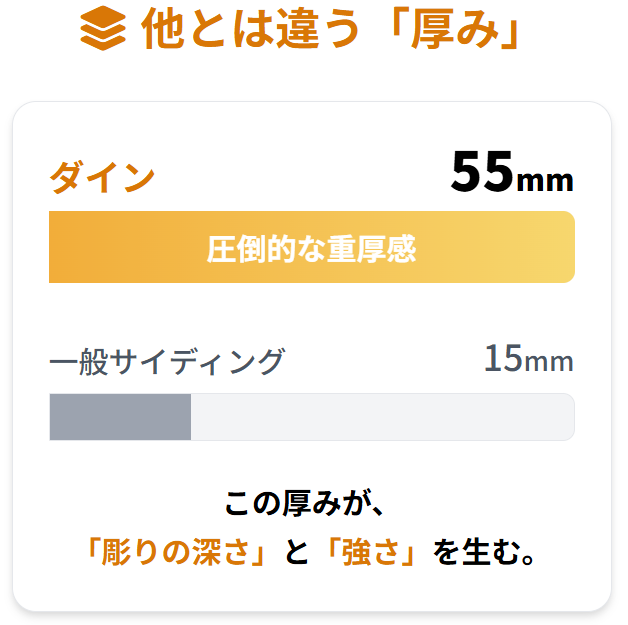
Task: Click the 圧倒的な重厚感 bar text
Action: tap(311, 248)
